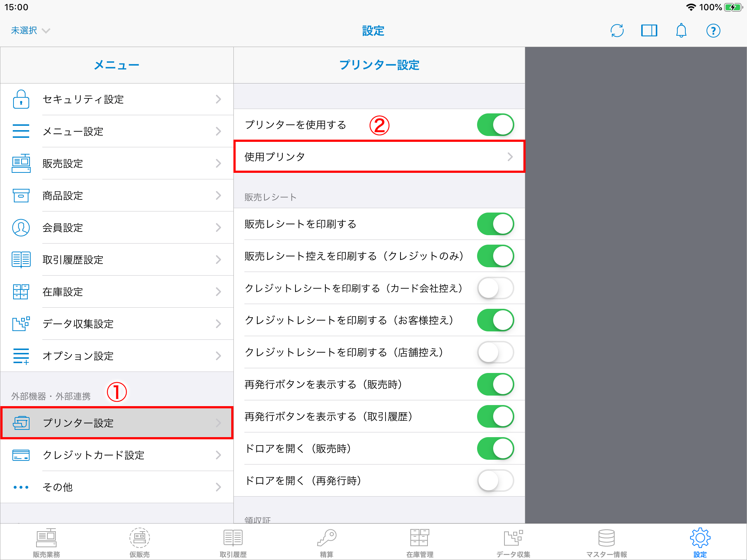The width and height of the screenshot is (747, 560).
Task: Open 使用プリンタ row
Action: pos(379,157)
